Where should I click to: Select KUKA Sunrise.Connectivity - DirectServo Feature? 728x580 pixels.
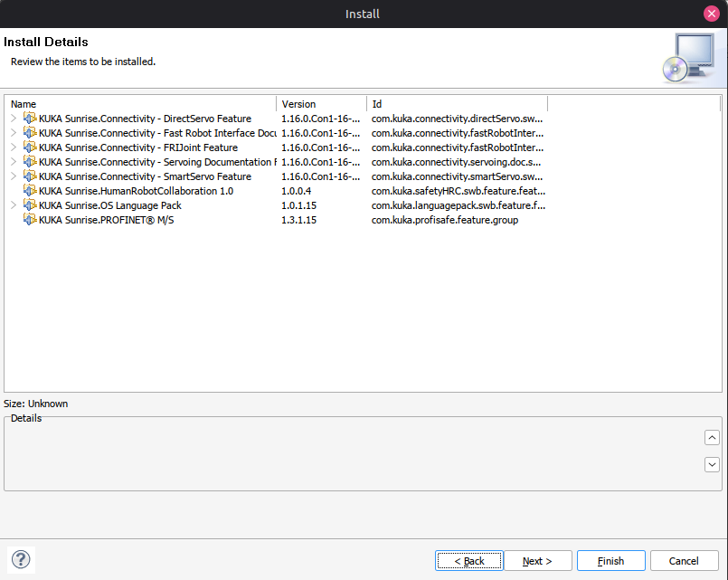click(145, 119)
